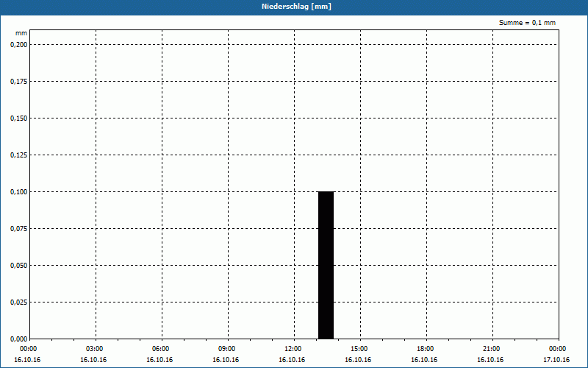
Task: Click the 03:00 time axis label
Action: click(x=95, y=349)
